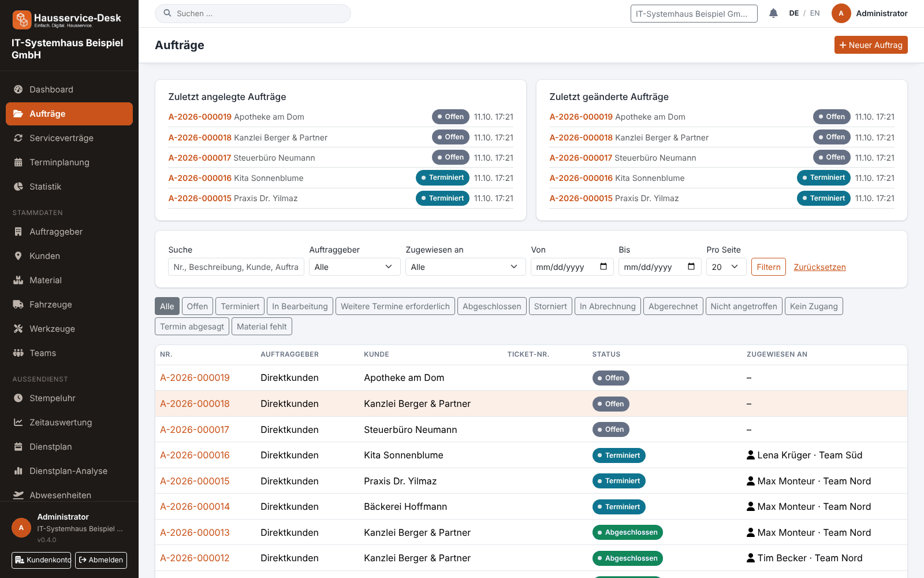Click calendar icon in Von date field
924x578 pixels.
603,266
